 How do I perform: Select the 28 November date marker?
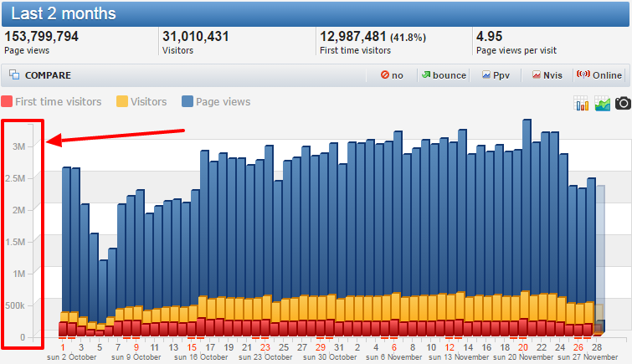(597, 346)
